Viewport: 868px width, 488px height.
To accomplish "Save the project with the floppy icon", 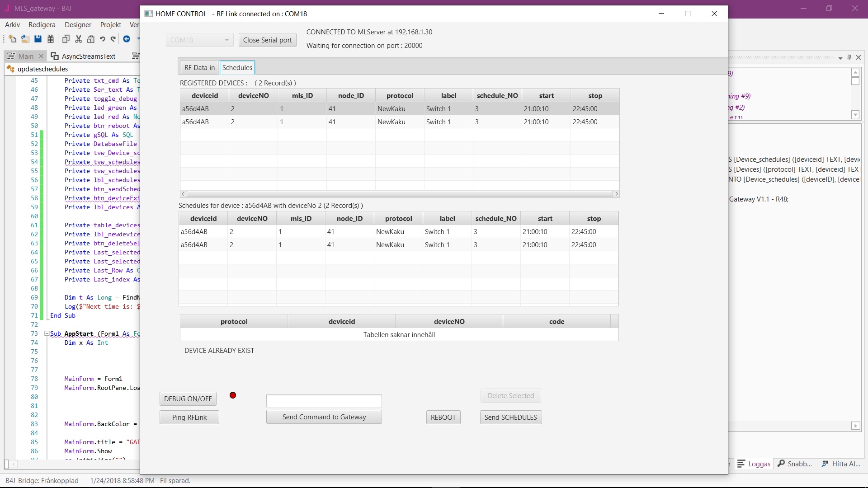I will 38,39.
